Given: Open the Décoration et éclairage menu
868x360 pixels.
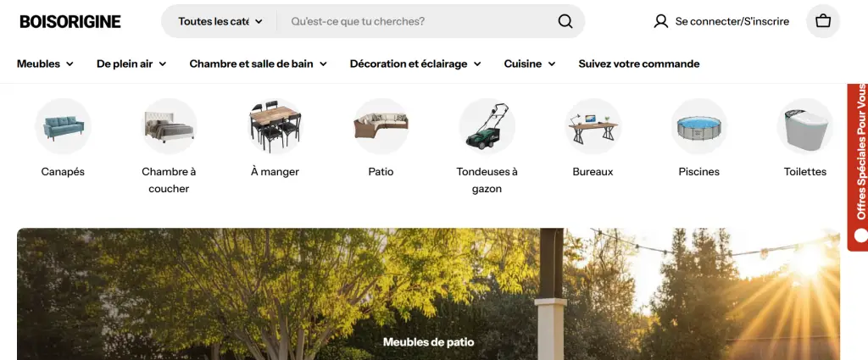Looking at the screenshot, I should click(x=415, y=64).
